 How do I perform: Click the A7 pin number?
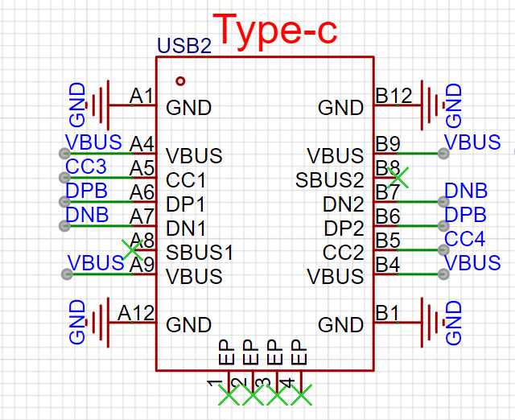point(142,216)
